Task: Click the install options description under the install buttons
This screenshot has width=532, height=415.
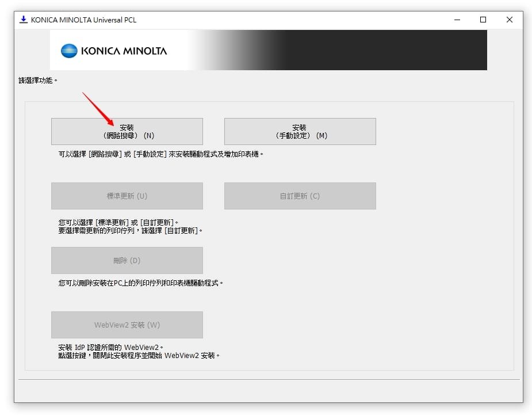Action: [x=160, y=154]
